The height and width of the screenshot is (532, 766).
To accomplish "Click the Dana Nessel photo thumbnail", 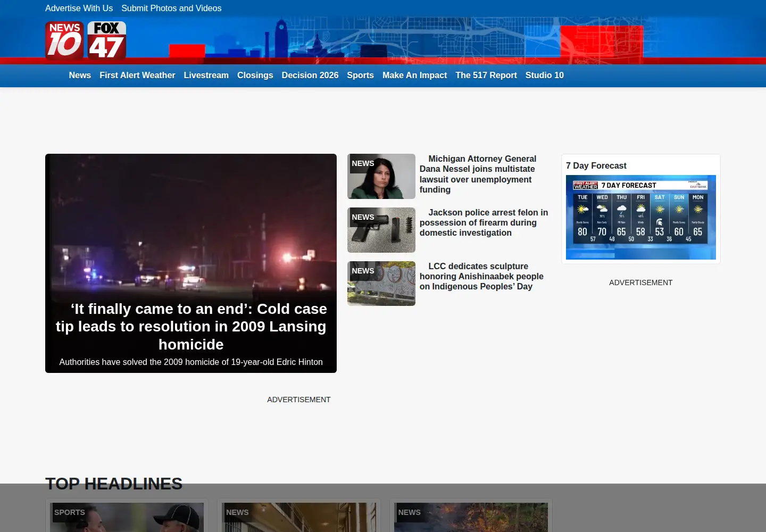I will (381, 176).
